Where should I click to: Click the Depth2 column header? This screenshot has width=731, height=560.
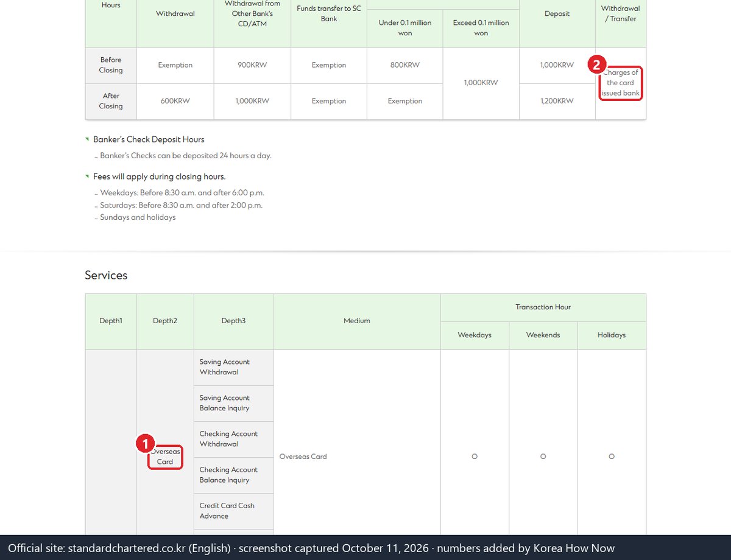click(x=165, y=321)
